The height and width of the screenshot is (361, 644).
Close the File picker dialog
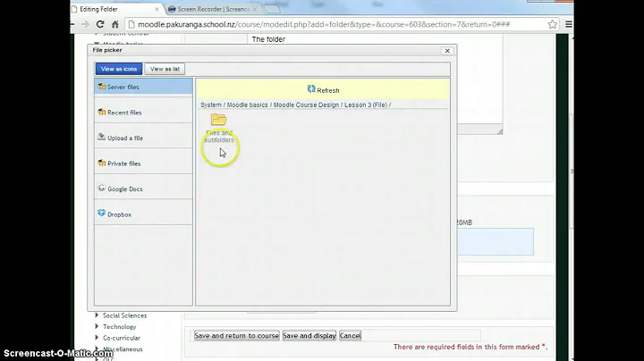447,50
